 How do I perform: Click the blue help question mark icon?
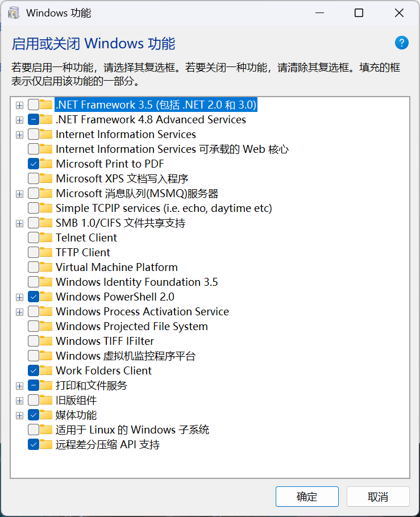click(401, 43)
